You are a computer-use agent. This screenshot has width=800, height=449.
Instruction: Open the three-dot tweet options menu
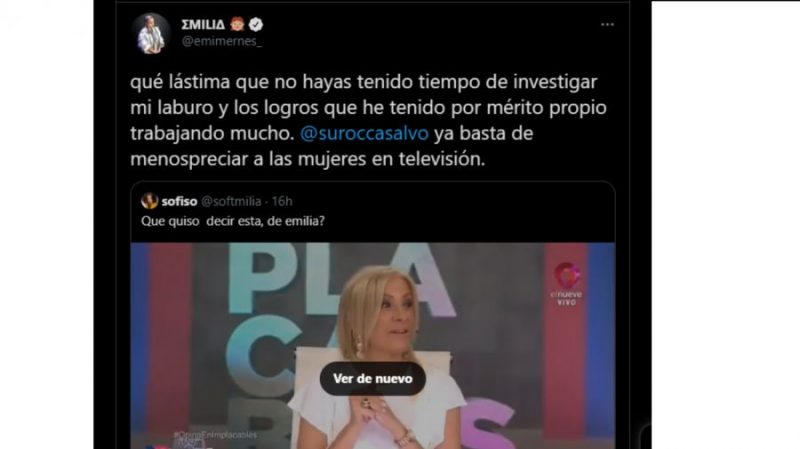tap(607, 24)
